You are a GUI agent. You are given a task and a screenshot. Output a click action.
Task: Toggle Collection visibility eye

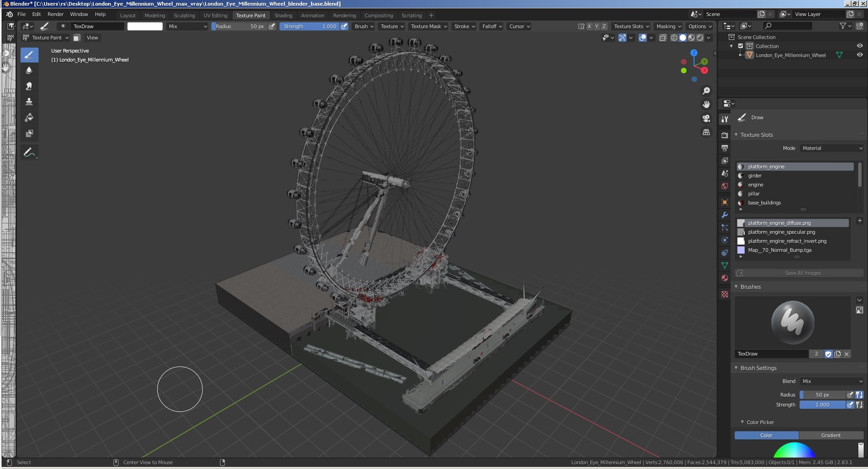click(859, 46)
